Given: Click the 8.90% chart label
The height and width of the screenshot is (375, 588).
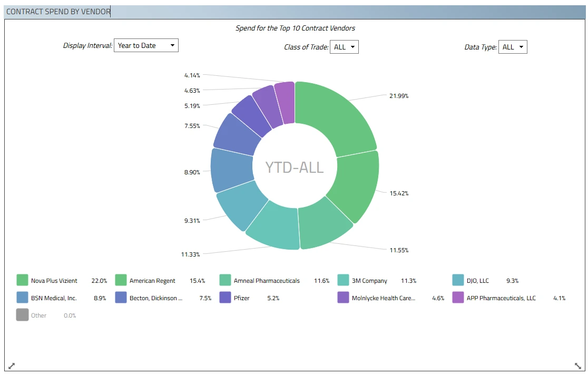Looking at the screenshot, I should pos(192,172).
